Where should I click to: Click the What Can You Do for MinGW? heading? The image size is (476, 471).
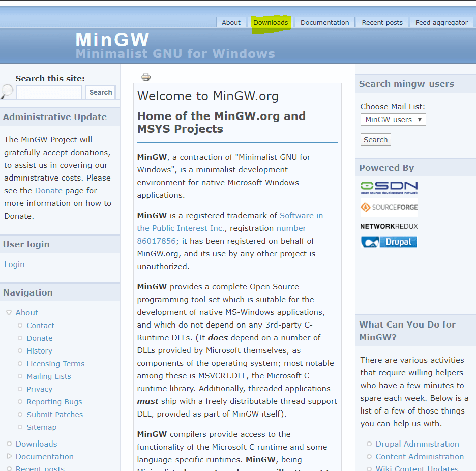pos(407,331)
